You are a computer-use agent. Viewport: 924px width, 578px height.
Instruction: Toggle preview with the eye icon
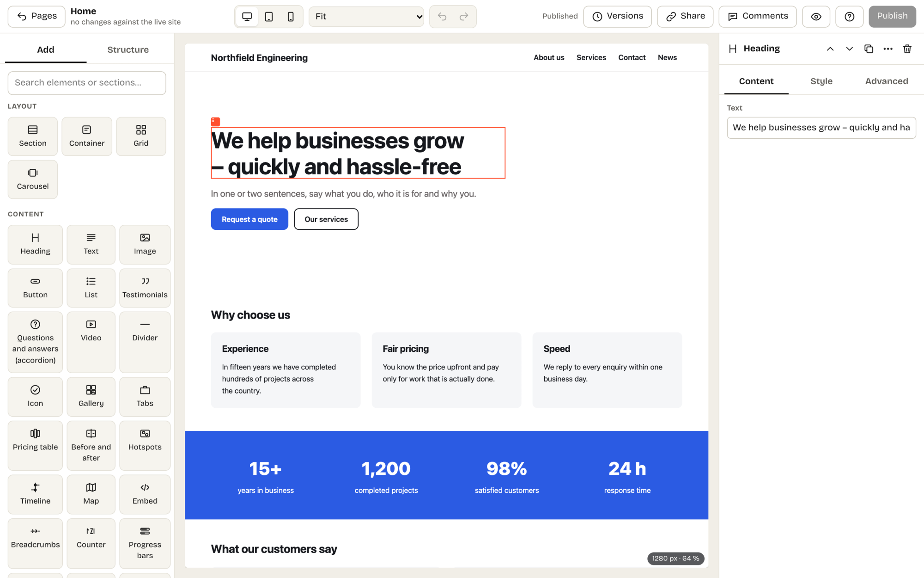coord(816,17)
